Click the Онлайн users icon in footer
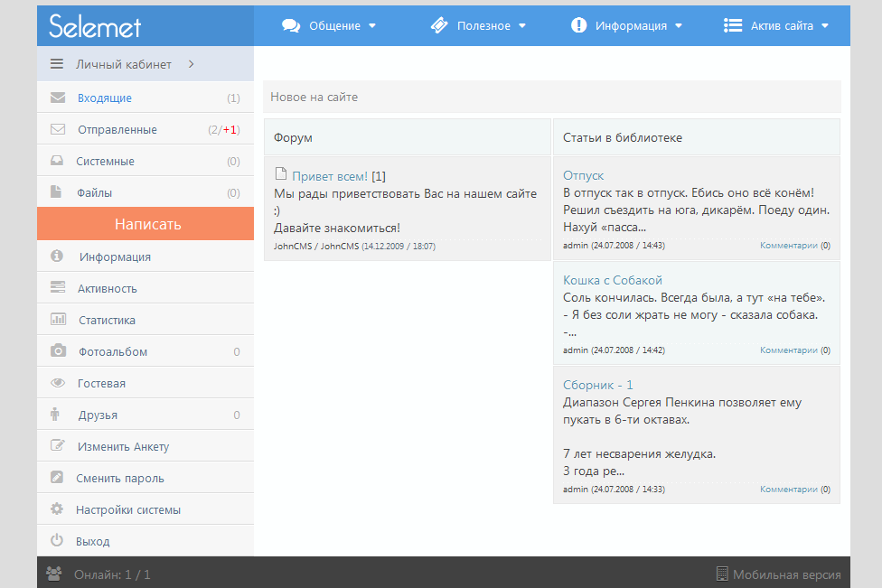Screen dimensions: 882x588 pos(54,574)
